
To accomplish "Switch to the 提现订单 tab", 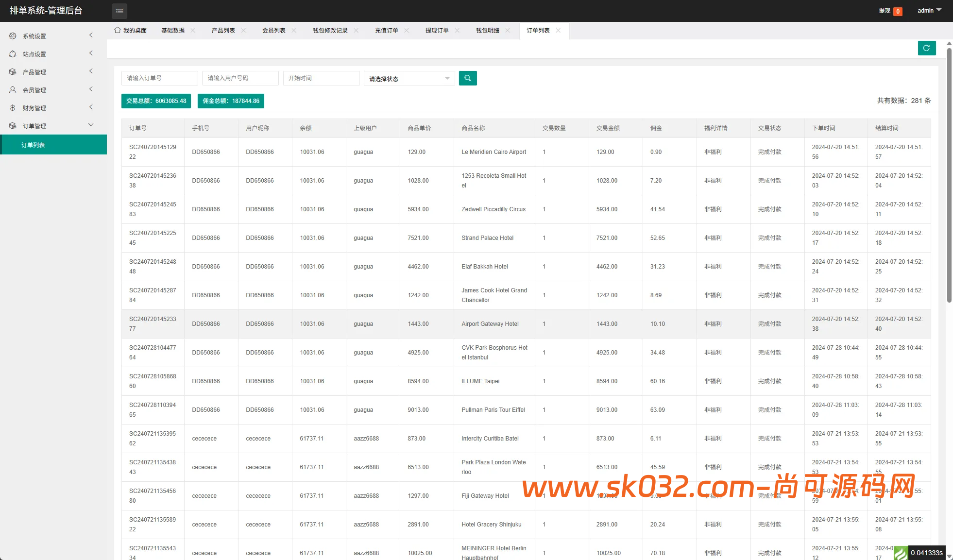I will [x=437, y=30].
